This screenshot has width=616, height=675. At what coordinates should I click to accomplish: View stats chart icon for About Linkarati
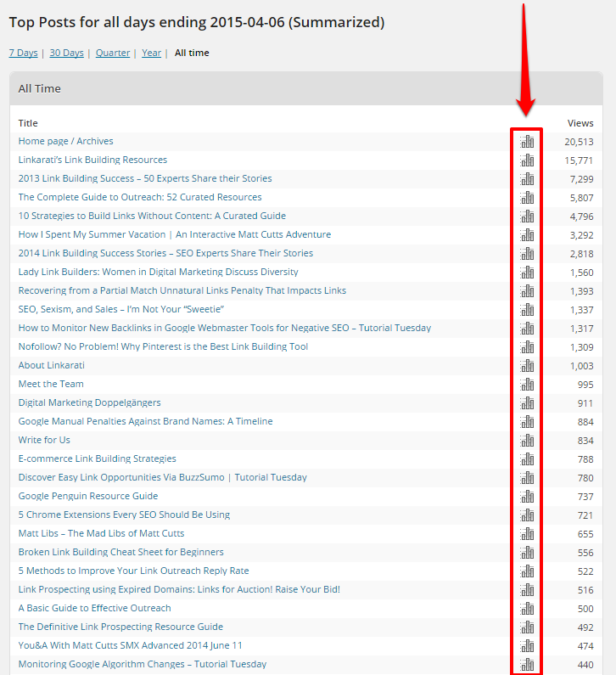pos(527,366)
